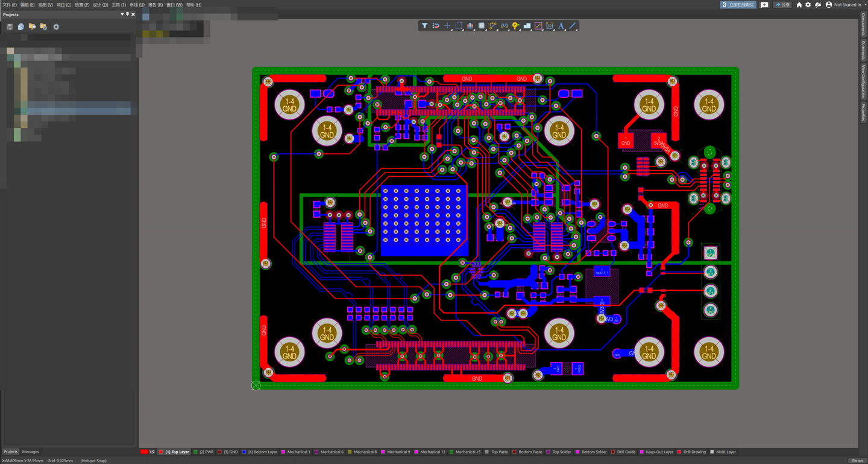The height and width of the screenshot is (464, 868).
Task: Start interactive routing tool
Action: (x=493, y=26)
